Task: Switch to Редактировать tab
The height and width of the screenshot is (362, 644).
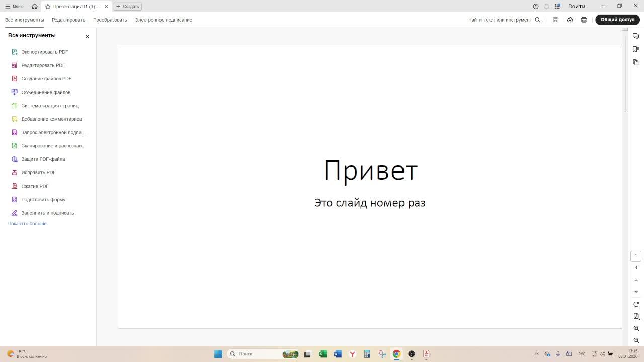Action: click(x=68, y=20)
